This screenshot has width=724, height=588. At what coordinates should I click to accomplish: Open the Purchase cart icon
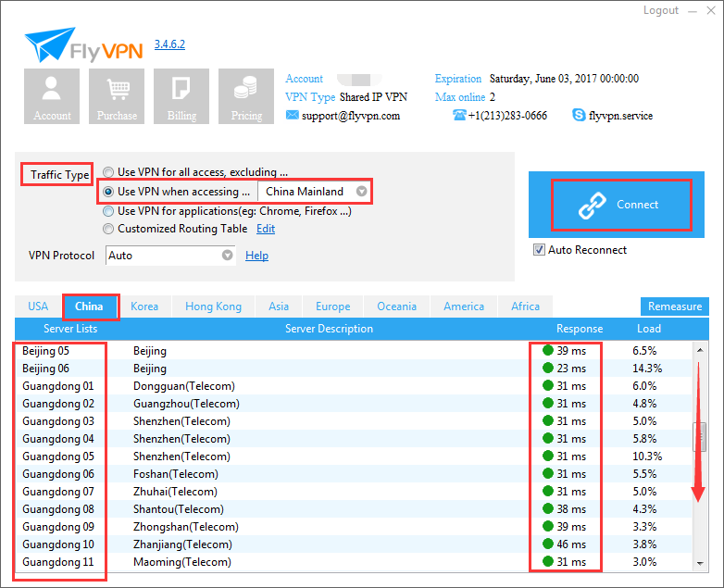click(117, 96)
